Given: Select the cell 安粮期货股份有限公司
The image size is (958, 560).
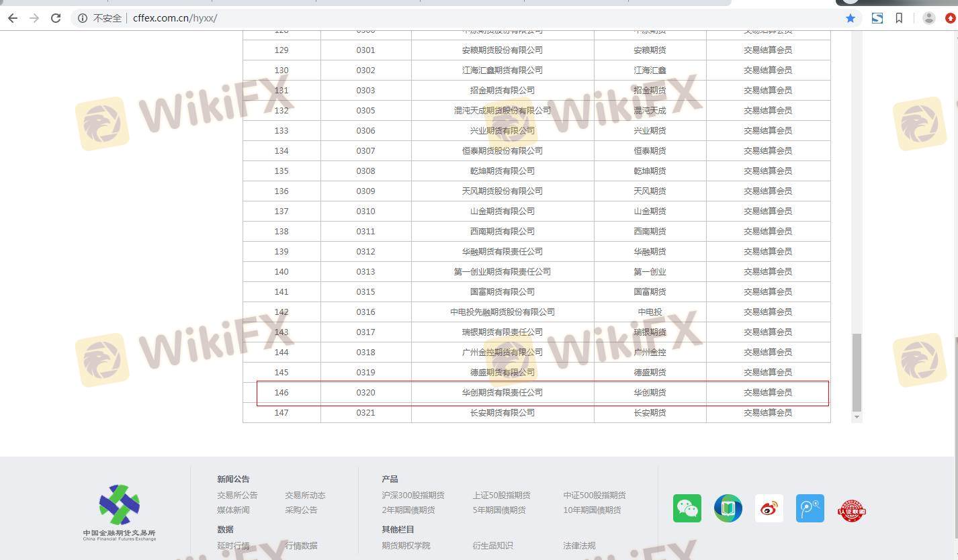Looking at the screenshot, I should [x=503, y=50].
